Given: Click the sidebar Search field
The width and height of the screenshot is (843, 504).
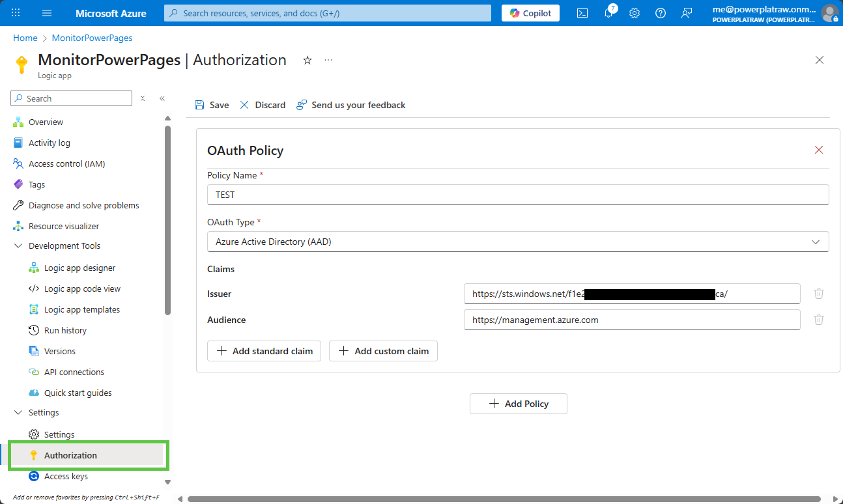Looking at the screenshot, I should point(71,98).
